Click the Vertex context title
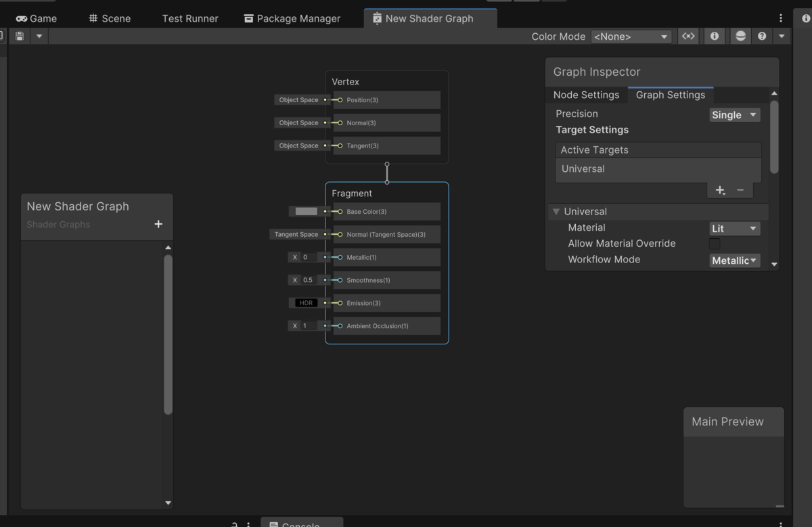Viewport: 812px width, 527px height. 345,82
